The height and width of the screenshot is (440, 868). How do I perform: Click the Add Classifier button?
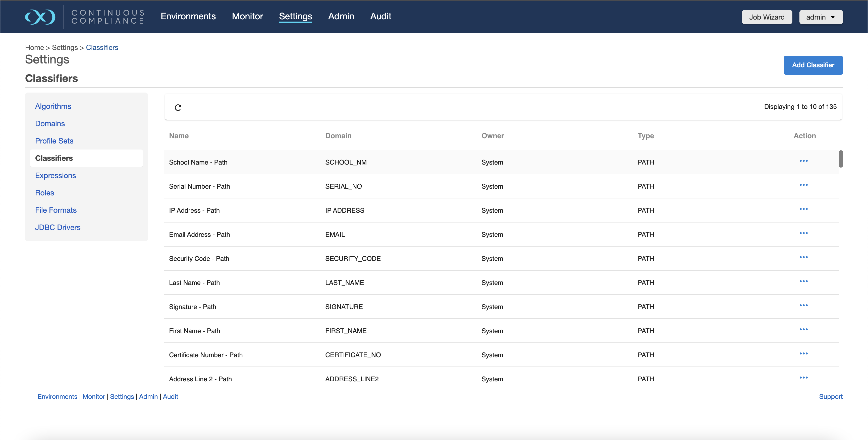[x=813, y=65]
